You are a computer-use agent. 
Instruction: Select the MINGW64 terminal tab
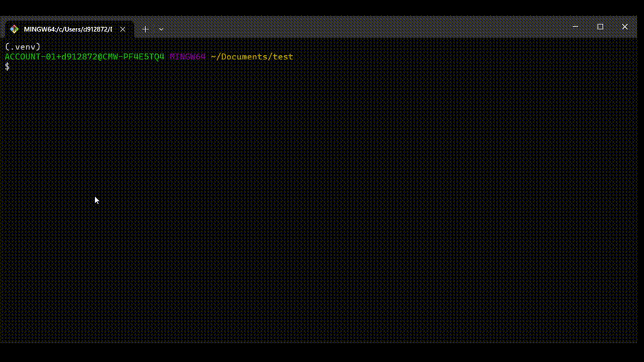pyautogui.click(x=69, y=29)
